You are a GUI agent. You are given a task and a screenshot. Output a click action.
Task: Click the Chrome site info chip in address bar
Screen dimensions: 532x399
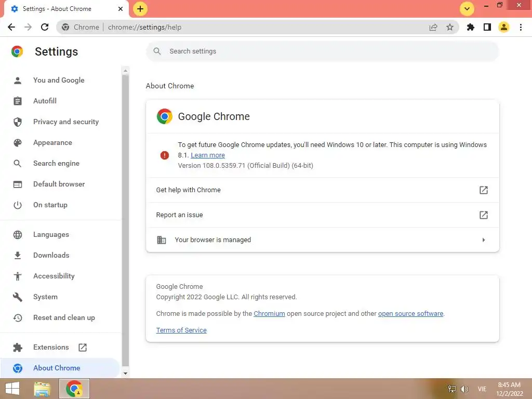pyautogui.click(x=81, y=27)
